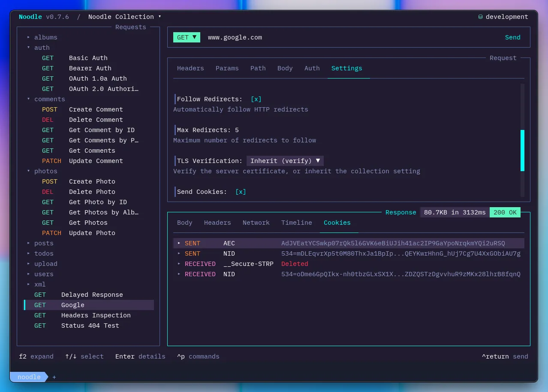Select the OAuth 1.0a Auth request
This screenshot has width=548, height=392.
pyautogui.click(x=88, y=78)
